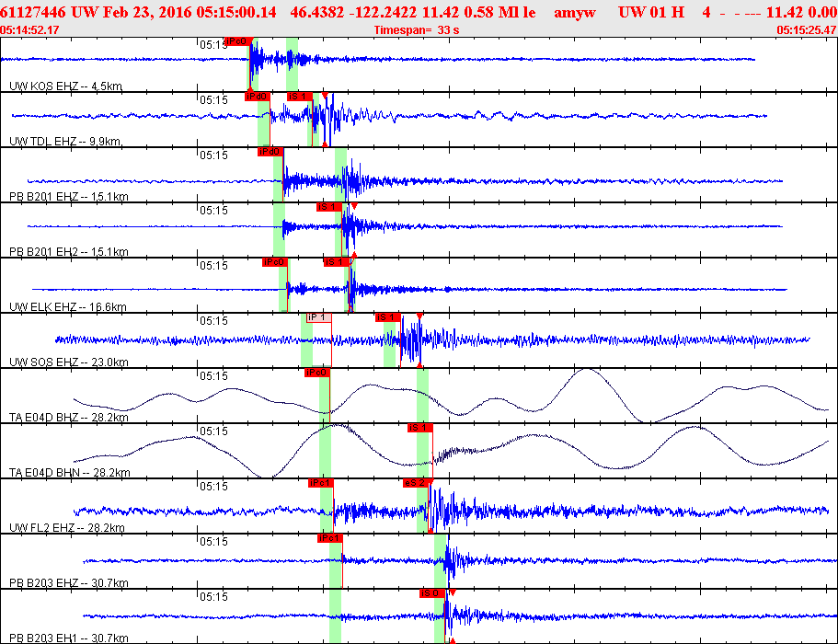Click the eS 2 pick flag on UW FL2 EHZ

[x=416, y=483]
